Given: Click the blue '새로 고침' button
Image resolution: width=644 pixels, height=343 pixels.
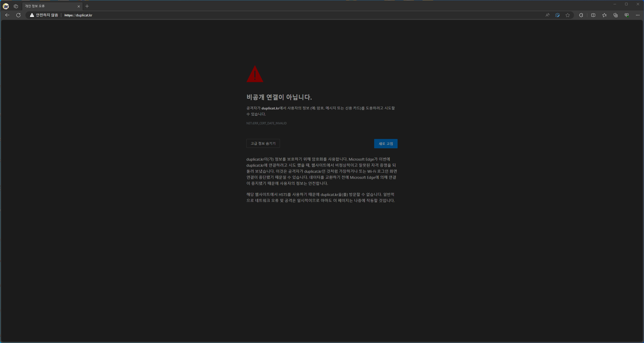Looking at the screenshot, I should (x=385, y=144).
